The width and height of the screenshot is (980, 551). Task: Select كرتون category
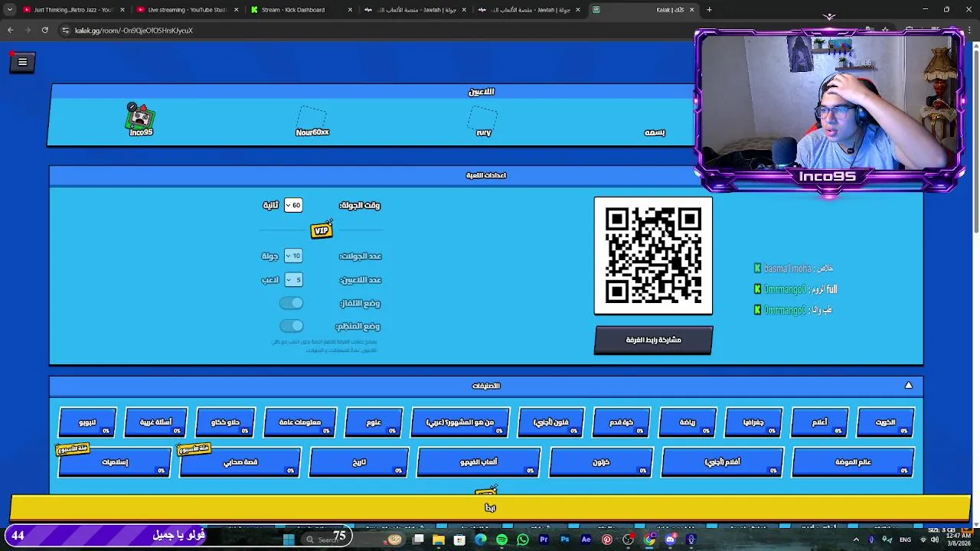click(x=601, y=462)
